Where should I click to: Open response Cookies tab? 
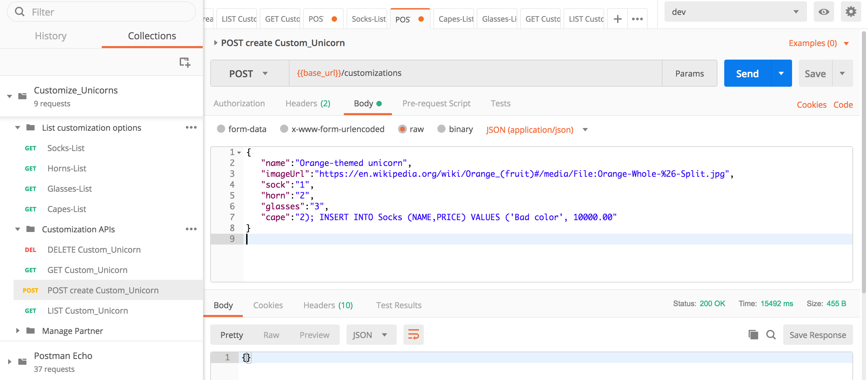tap(268, 305)
